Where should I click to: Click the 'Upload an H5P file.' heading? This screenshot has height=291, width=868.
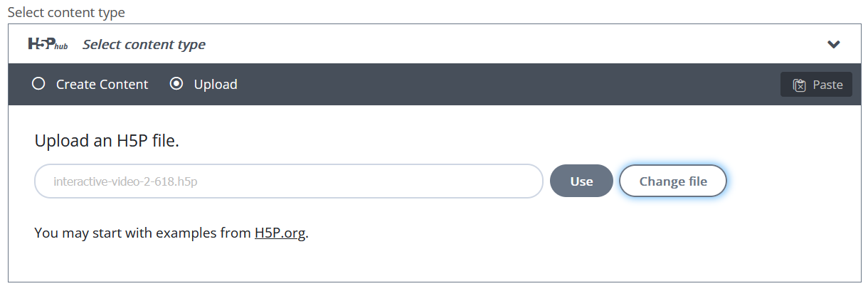(107, 141)
